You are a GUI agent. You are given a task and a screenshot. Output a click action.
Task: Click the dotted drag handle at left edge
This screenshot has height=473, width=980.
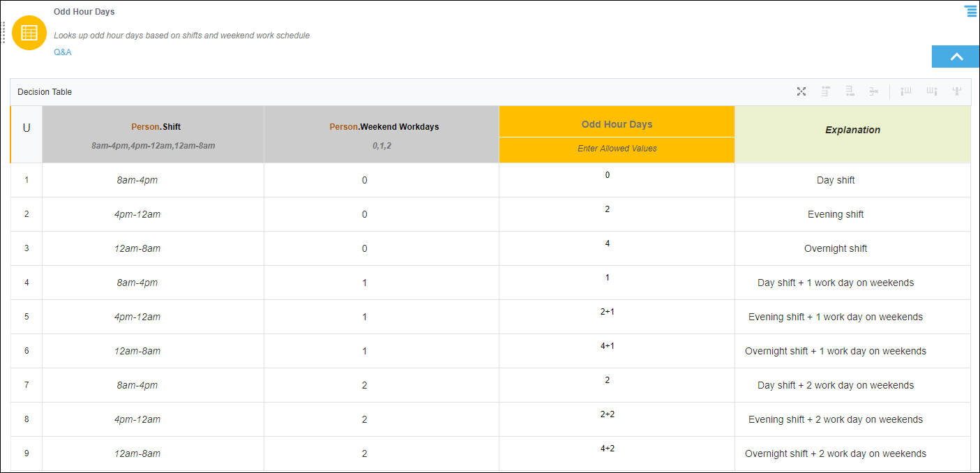(x=3, y=33)
